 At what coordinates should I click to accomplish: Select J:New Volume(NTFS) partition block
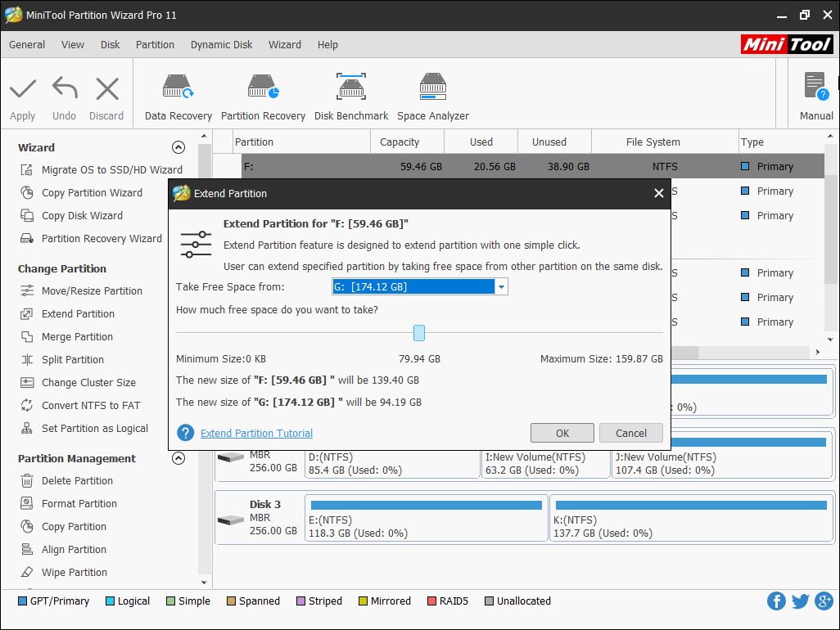tap(722, 464)
